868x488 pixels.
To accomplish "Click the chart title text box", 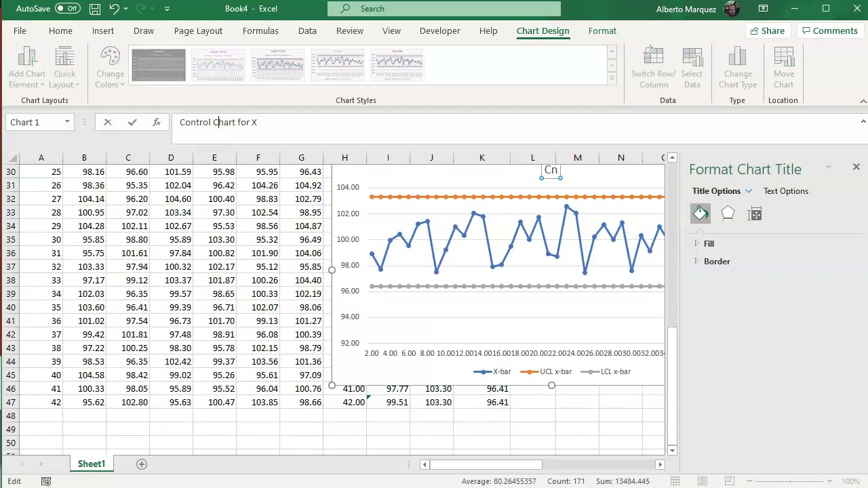I will pos(551,171).
